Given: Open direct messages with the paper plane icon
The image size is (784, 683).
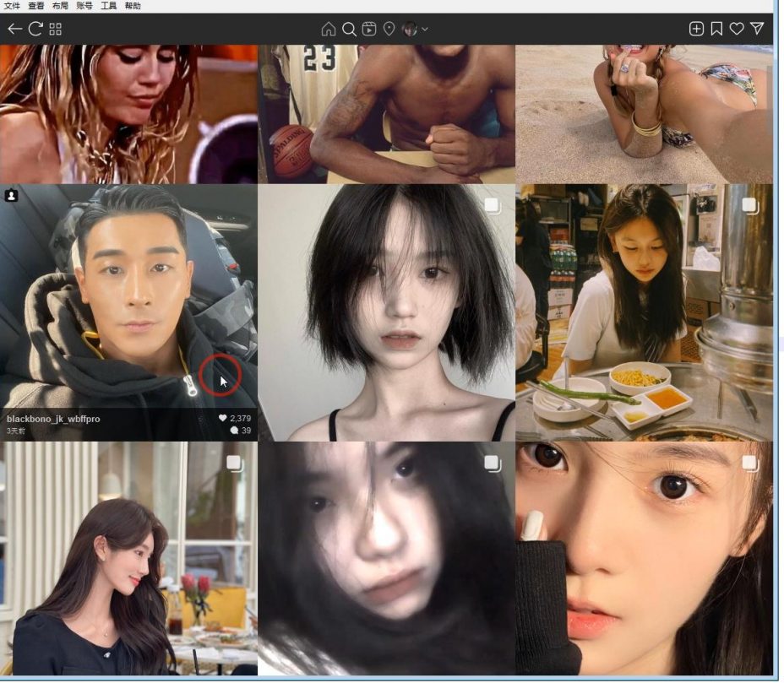Looking at the screenshot, I should point(756,28).
